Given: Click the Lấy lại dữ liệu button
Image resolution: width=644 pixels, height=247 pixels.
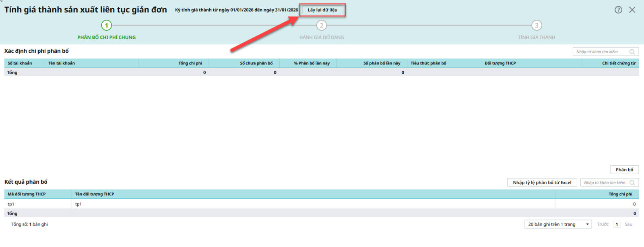Looking at the screenshot, I should [x=322, y=10].
